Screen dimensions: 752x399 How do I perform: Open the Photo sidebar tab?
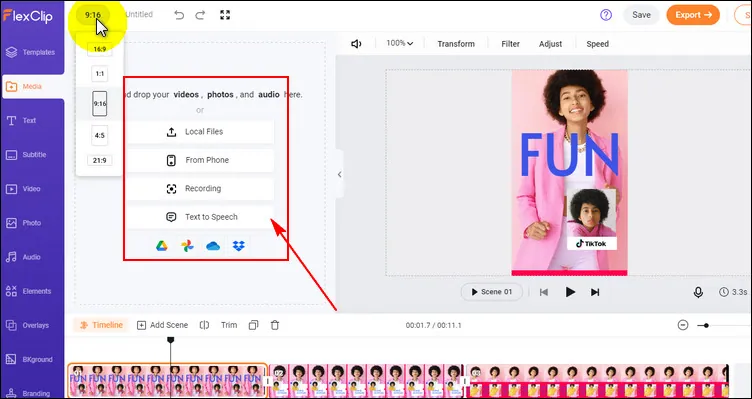point(32,223)
